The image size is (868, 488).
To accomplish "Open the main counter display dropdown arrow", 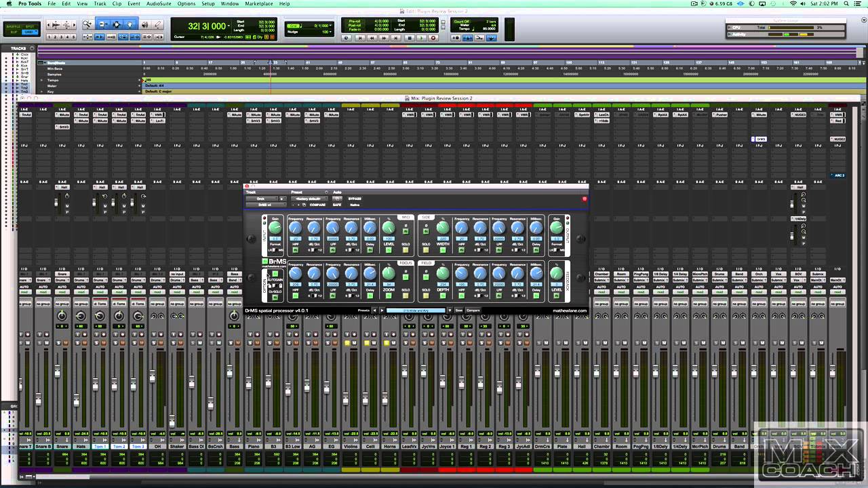I will pos(229,25).
